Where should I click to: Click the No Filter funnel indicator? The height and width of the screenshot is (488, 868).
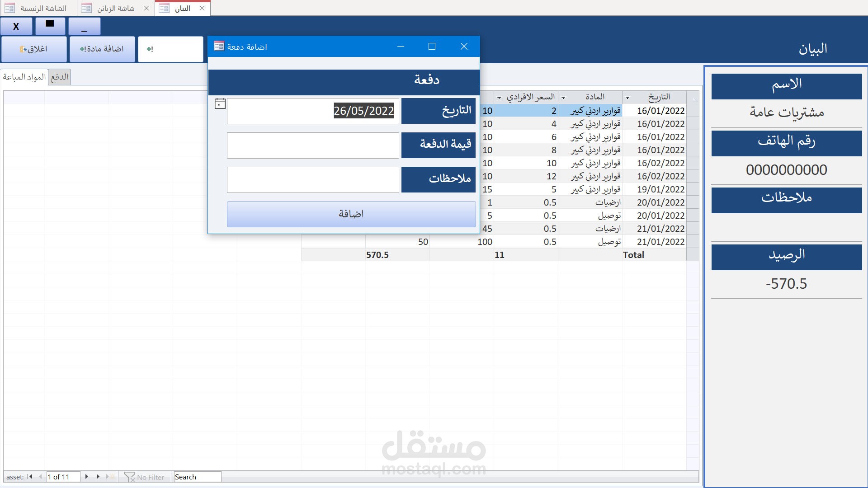[x=145, y=477]
